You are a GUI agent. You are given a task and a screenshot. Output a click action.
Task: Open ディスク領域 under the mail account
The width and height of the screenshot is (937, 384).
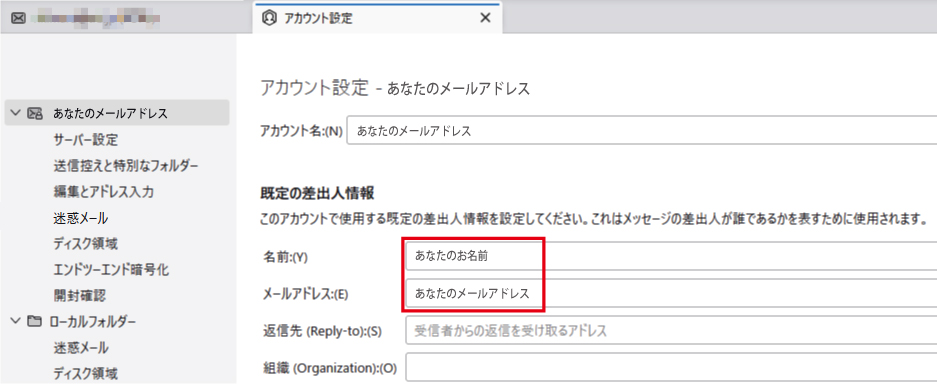85,244
